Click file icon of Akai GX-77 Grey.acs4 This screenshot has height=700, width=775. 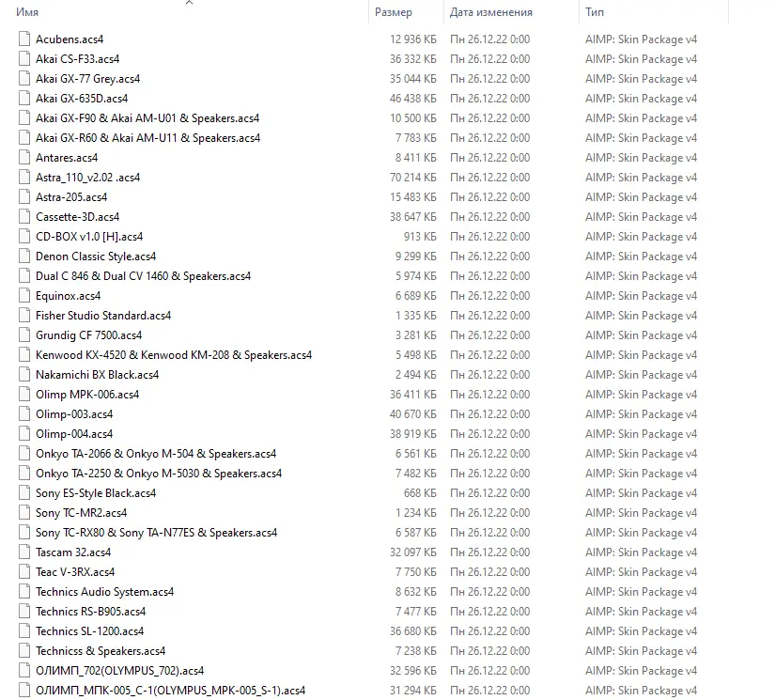pos(24,79)
